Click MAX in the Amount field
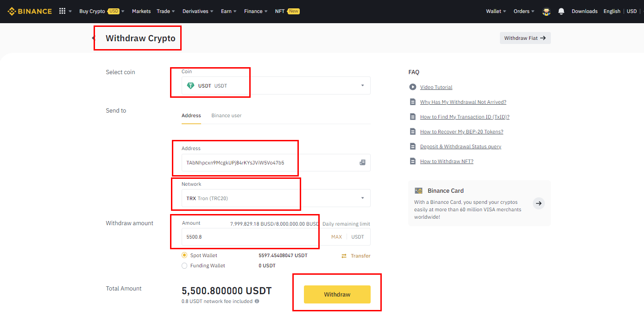Image resolution: width=644 pixels, height=322 pixels. [x=336, y=237]
